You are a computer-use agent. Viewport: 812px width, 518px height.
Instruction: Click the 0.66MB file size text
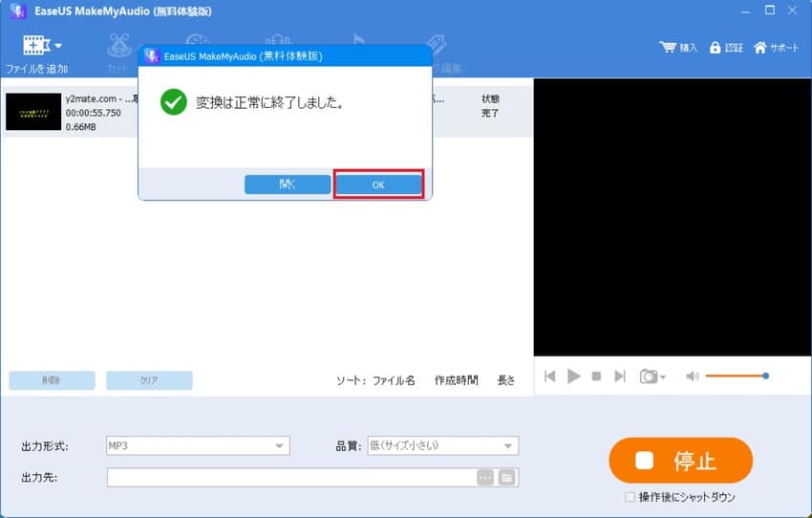click(x=81, y=127)
